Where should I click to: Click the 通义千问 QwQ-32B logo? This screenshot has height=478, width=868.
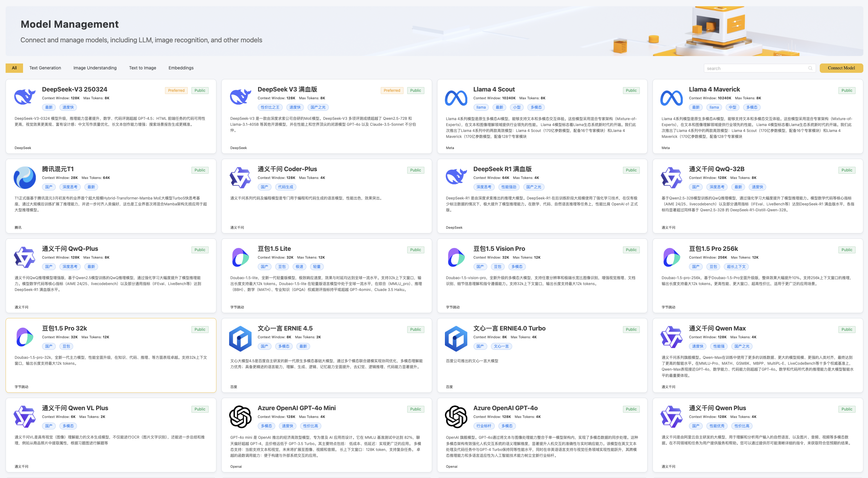[x=672, y=177]
